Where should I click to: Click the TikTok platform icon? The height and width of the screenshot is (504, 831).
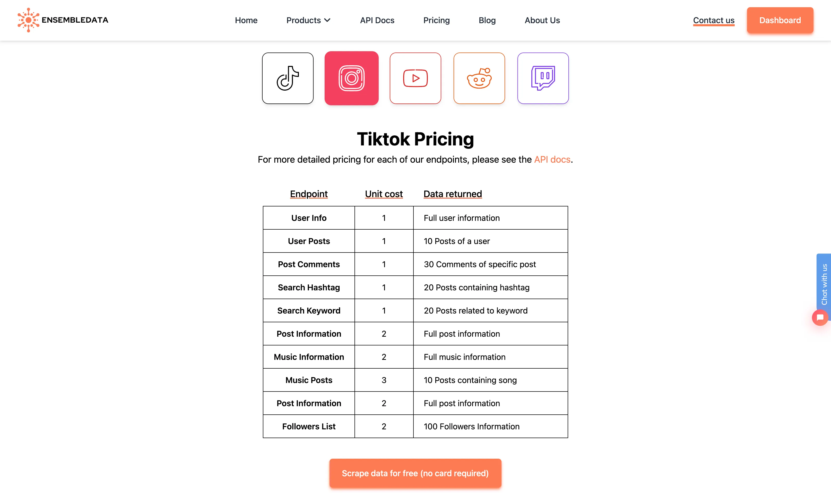pyautogui.click(x=287, y=78)
